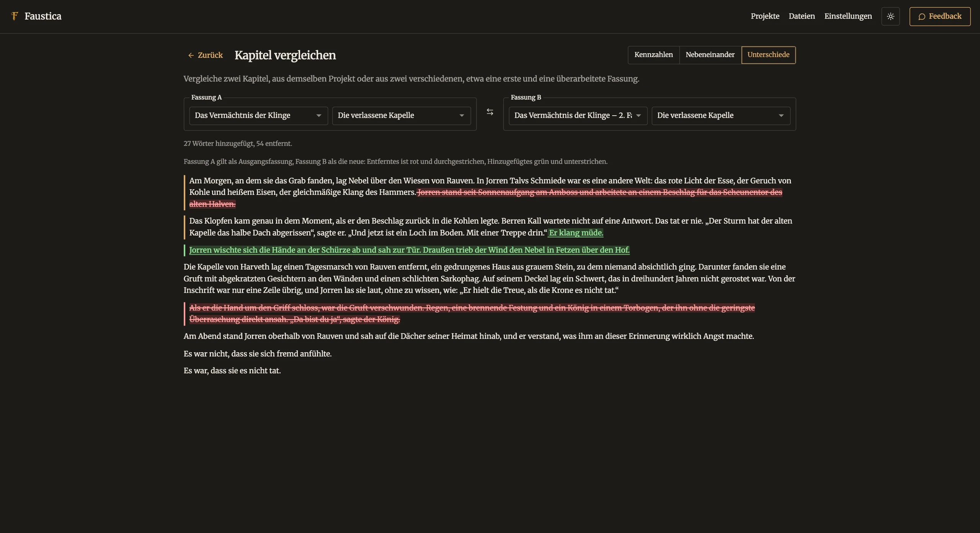This screenshot has height=533, width=980.
Task: Open Fassung B project dropdown
Action: [x=578, y=116]
